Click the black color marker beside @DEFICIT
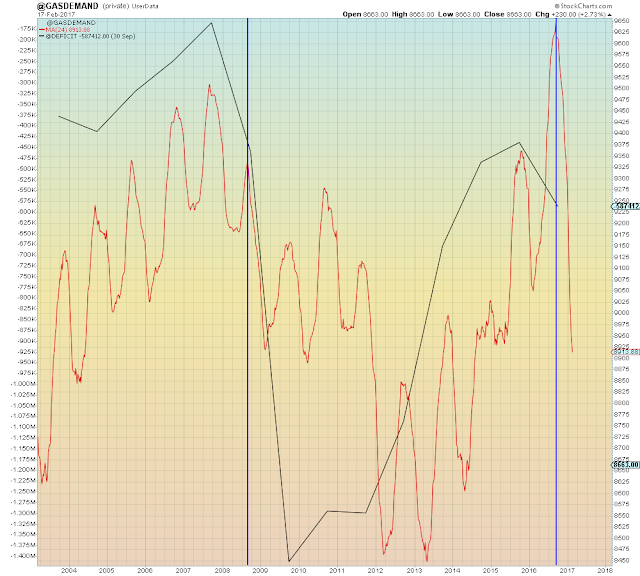The image size is (640, 576). (42, 36)
